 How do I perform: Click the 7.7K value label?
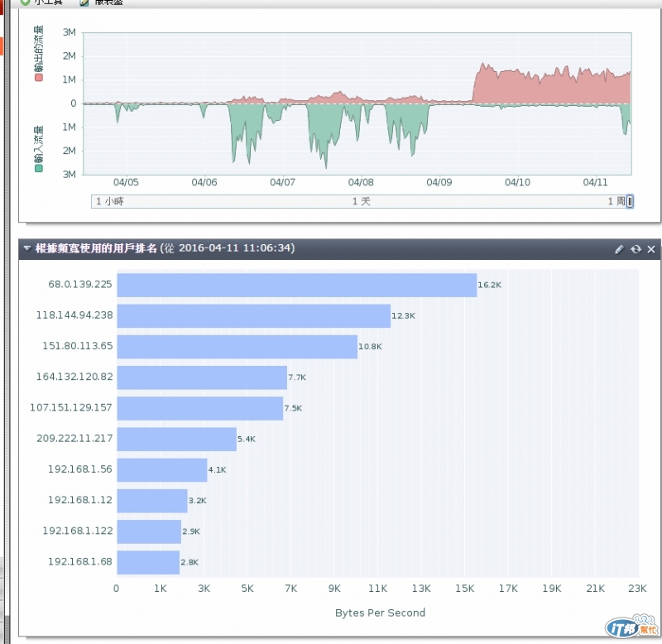click(297, 377)
